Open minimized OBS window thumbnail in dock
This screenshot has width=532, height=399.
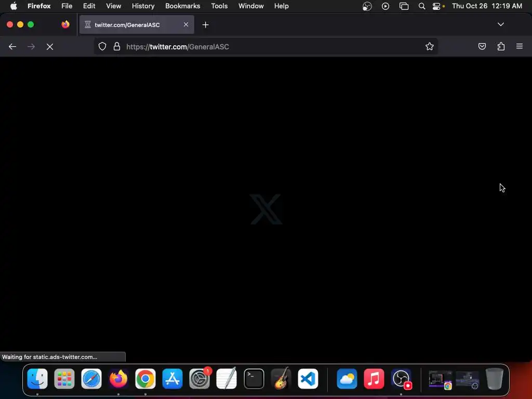tap(468, 380)
